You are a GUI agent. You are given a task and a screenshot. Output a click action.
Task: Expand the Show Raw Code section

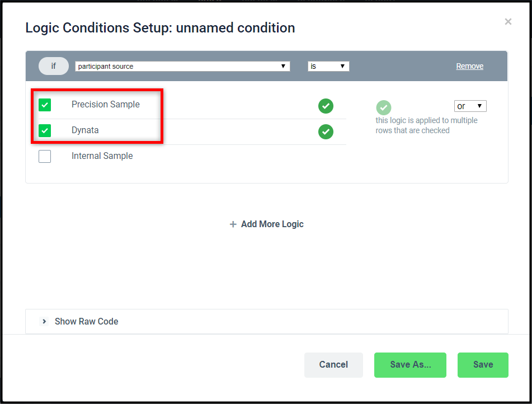click(x=267, y=321)
